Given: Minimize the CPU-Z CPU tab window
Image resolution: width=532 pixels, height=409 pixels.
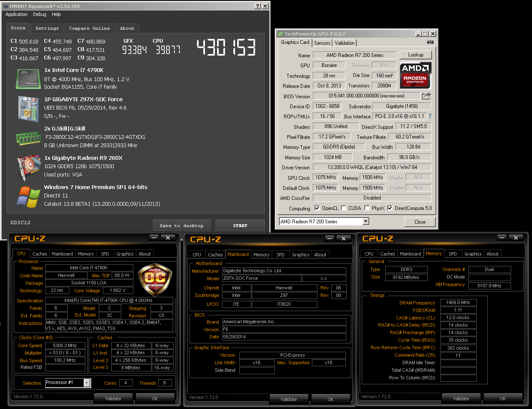Looking at the screenshot, I should 154,238.
